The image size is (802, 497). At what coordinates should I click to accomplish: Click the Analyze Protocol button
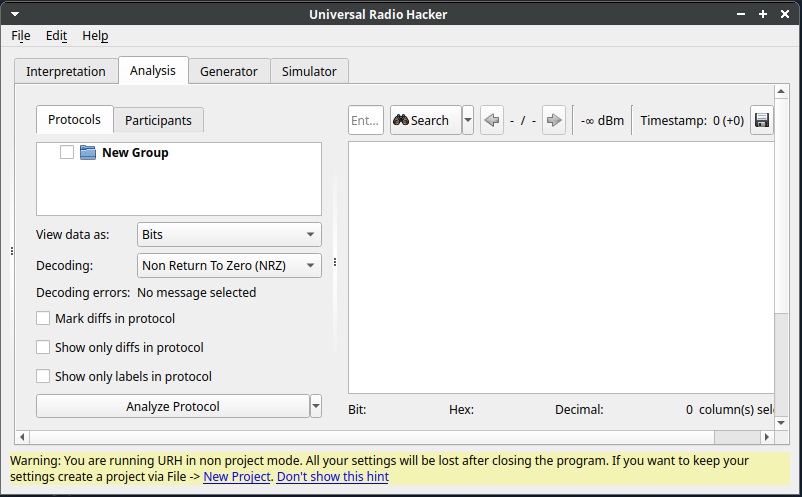173,406
